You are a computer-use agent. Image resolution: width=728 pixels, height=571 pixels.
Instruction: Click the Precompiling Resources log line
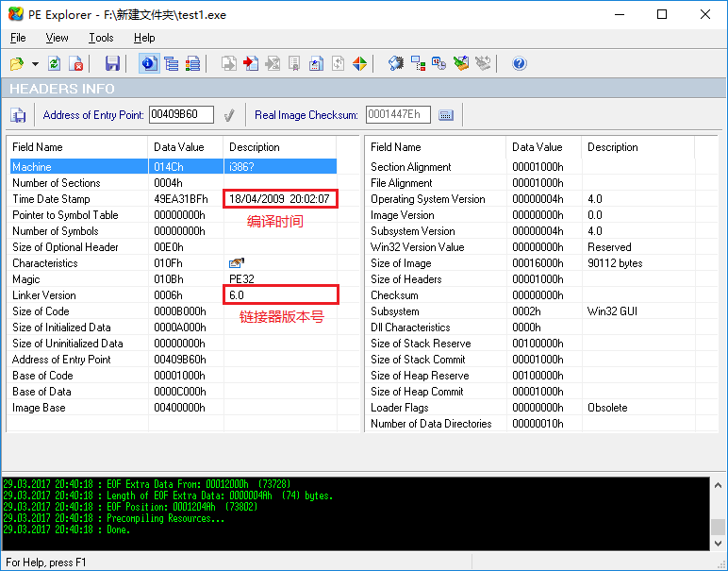[x=114, y=518]
